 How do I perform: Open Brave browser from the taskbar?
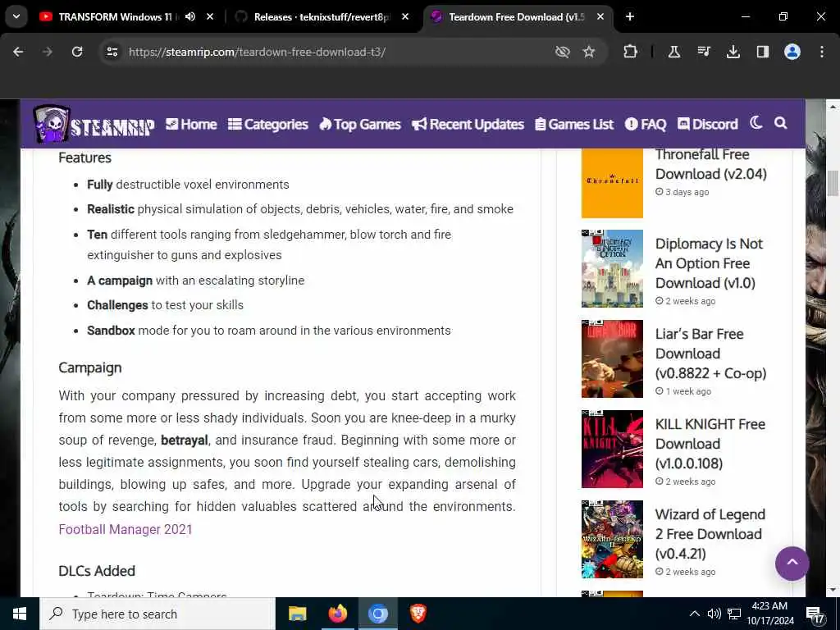418,614
